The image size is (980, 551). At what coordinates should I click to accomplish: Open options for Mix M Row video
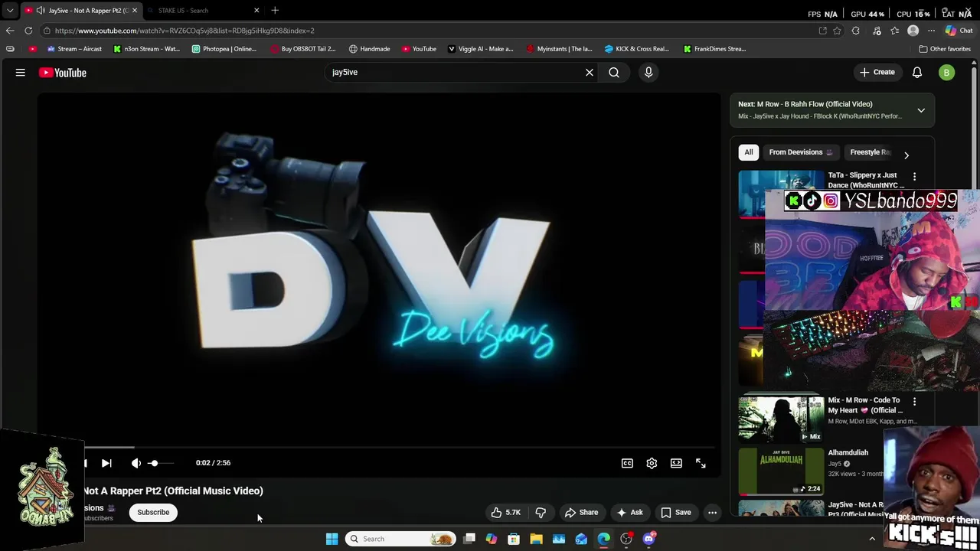pos(914,401)
